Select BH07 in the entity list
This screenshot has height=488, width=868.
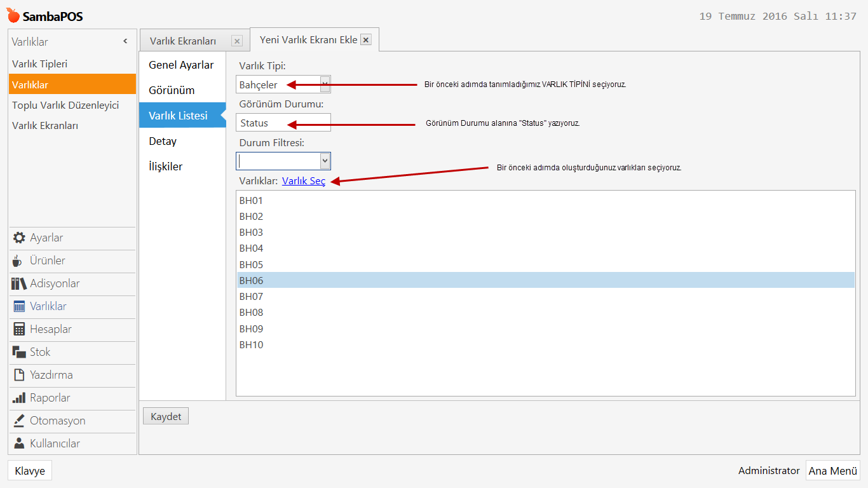point(546,297)
